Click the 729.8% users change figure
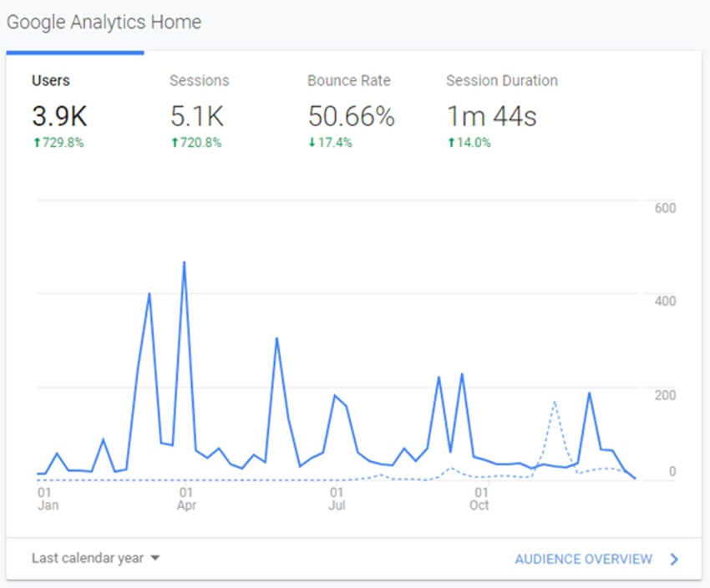This screenshot has width=710, height=588. (x=58, y=143)
